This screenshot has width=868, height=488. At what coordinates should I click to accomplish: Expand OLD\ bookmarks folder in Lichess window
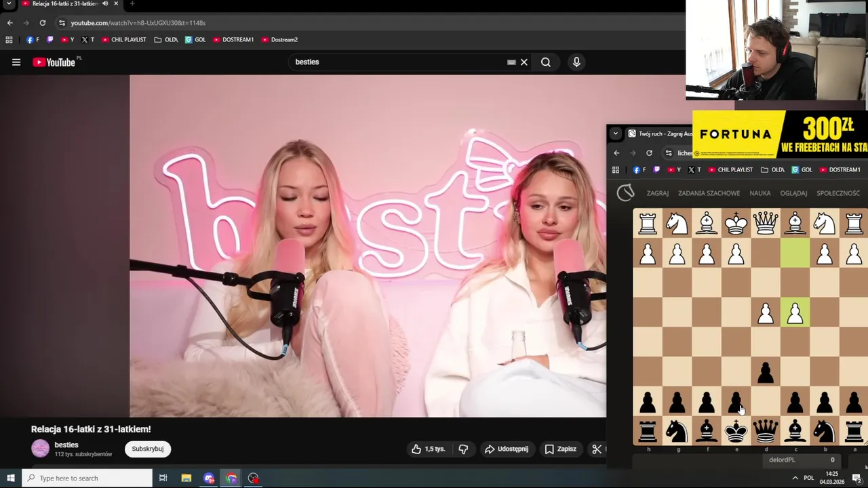click(x=772, y=169)
